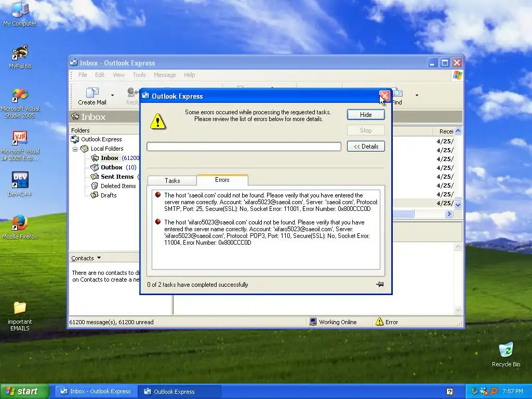Switch to the Tasks tab

[x=172, y=180]
